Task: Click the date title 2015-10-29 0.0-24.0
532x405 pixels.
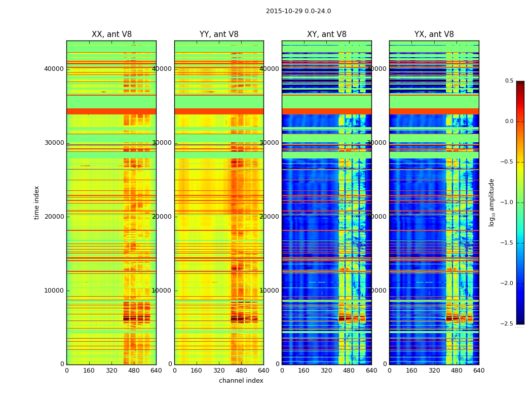Action: point(298,11)
